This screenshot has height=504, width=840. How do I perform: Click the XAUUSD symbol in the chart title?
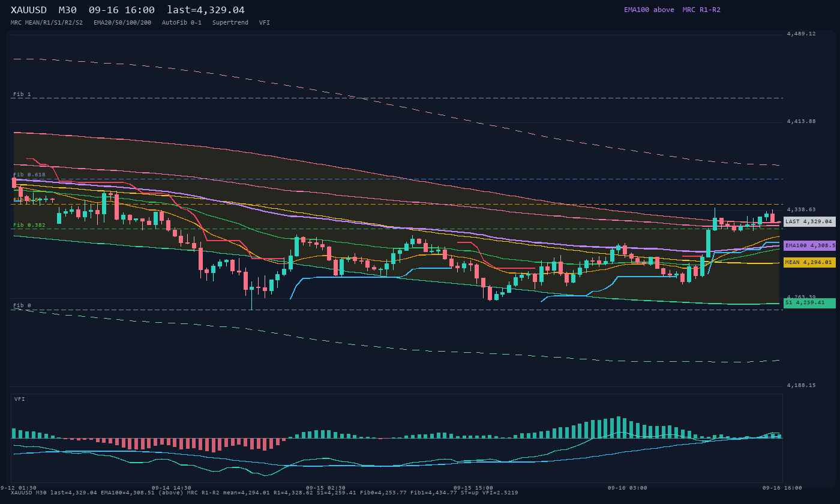pyautogui.click(x=29, y=10)
